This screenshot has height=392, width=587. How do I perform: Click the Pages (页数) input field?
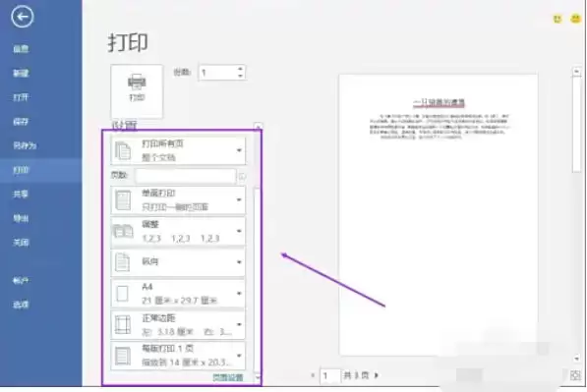click(185, 176)
